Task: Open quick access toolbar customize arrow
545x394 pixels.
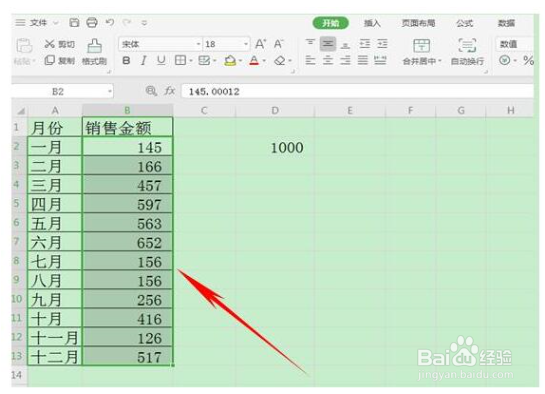Action: coord(144,23)
